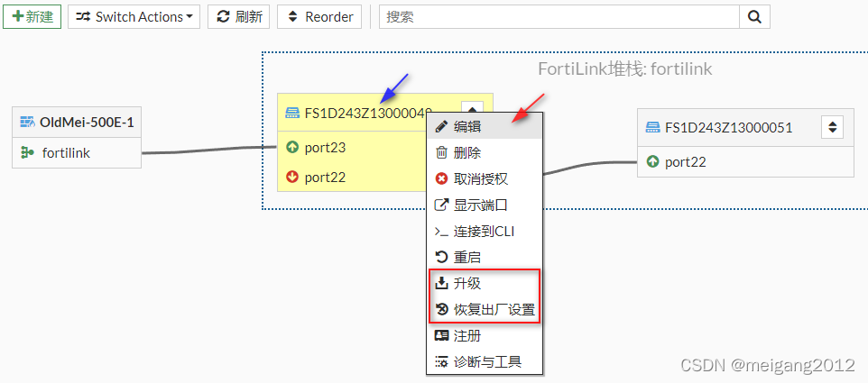Click the up-down arrows icon on Reorder
The image size is (868, 383).
[x=293, y=16]
